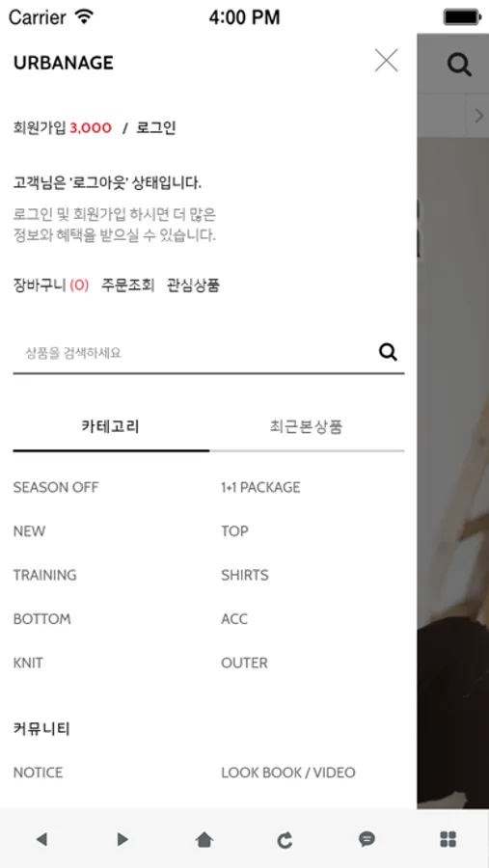Go forward with the right arrow icon
The image size is (489, 868).
122,839
